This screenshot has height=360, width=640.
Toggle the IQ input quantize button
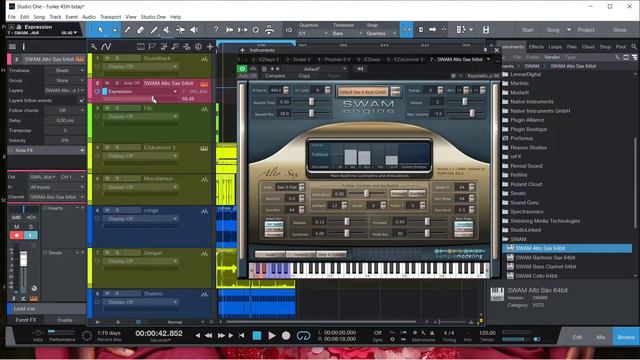coord(289,30)
